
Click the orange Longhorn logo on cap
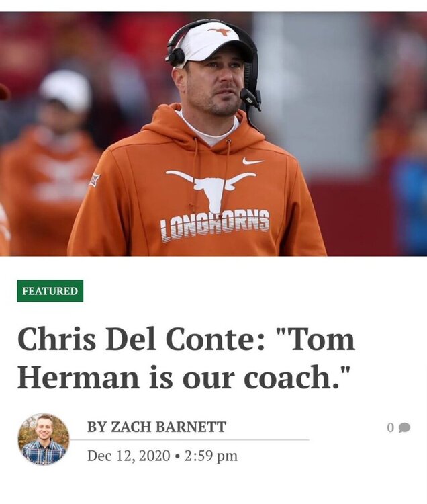pyautogui.click(x=220, y=32)
